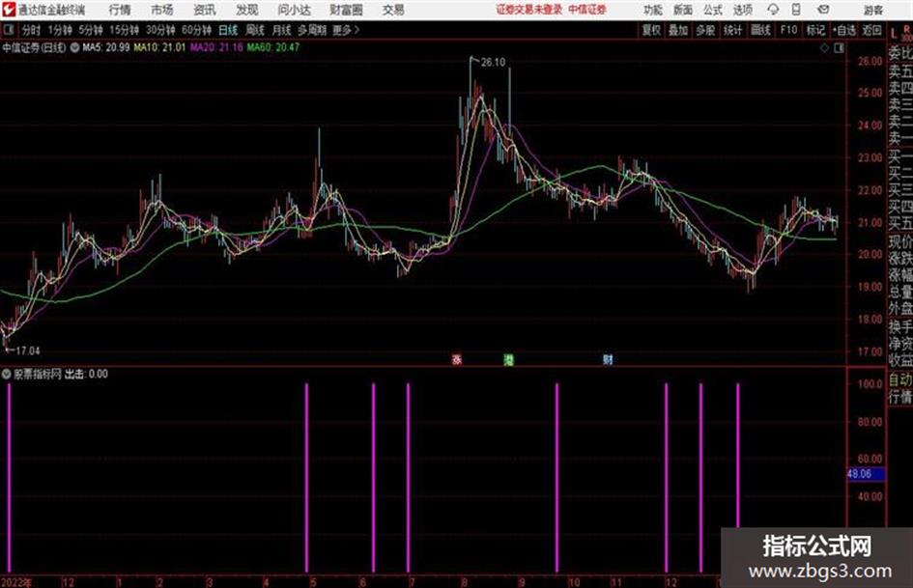The width and height of the screenshot is (913, 588).
Task: Select the 日线 daily period
Action: (x=228, y=30)
